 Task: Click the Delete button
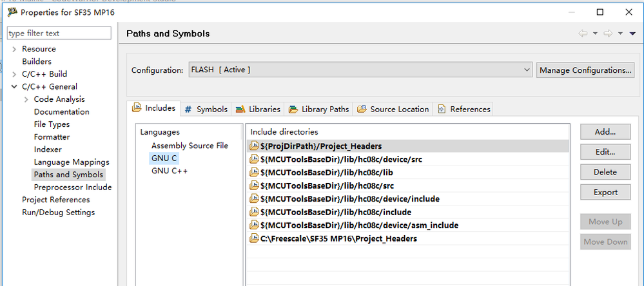(x=605, y=172)
